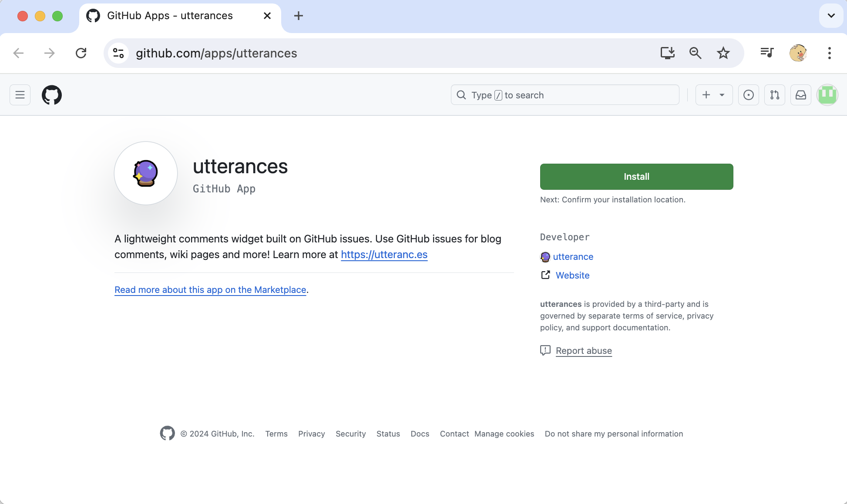This screenshot has width=847, height=504.
Task: Open the developer Website link
Action: 572,276
